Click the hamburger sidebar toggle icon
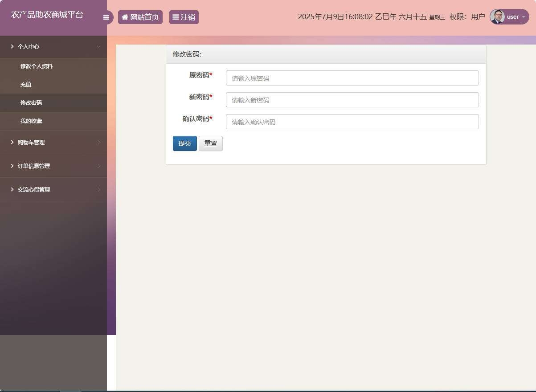The image size is (536, 392). click(106, 17)
